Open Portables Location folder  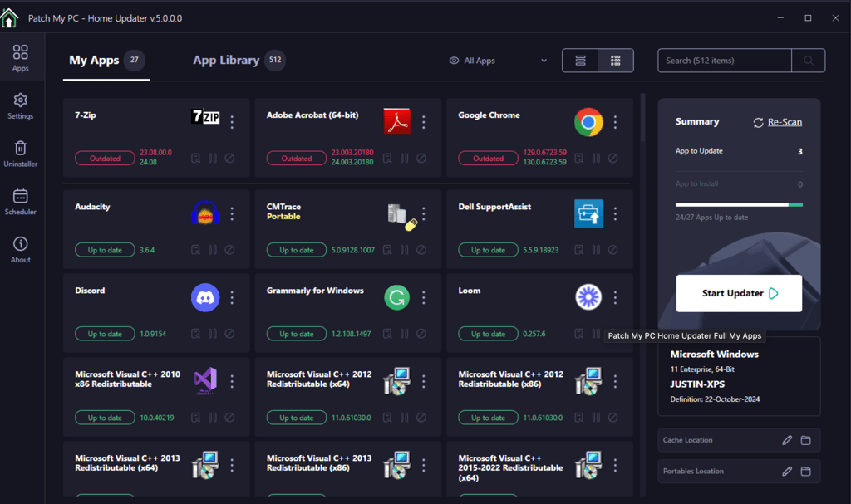pos(806,472)
